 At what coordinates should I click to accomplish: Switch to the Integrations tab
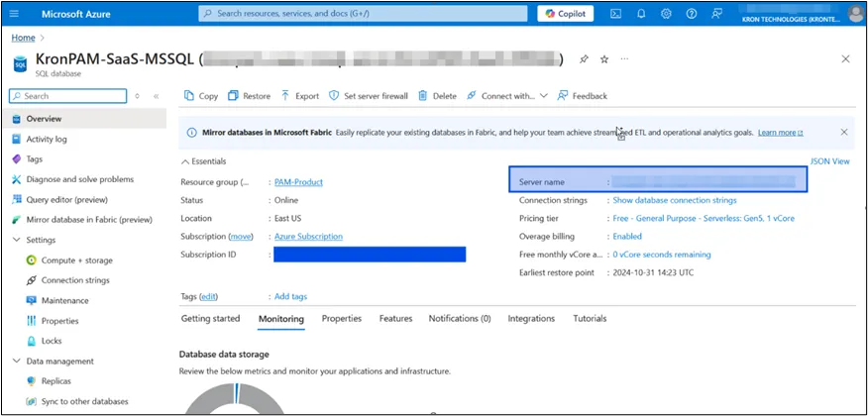point(531,319)
